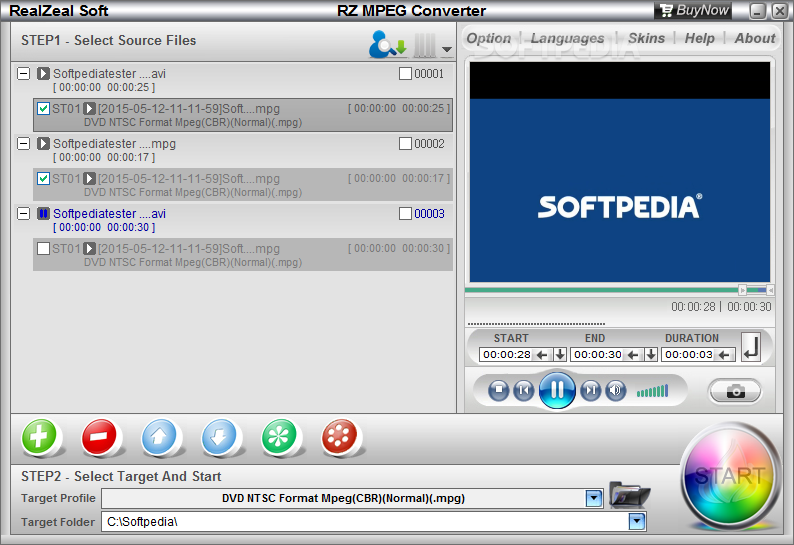This screenshot has width=794, height=545.
Task: Open the view options dropdown arrow
Action: pyautogui.click(x=447, y=49)
